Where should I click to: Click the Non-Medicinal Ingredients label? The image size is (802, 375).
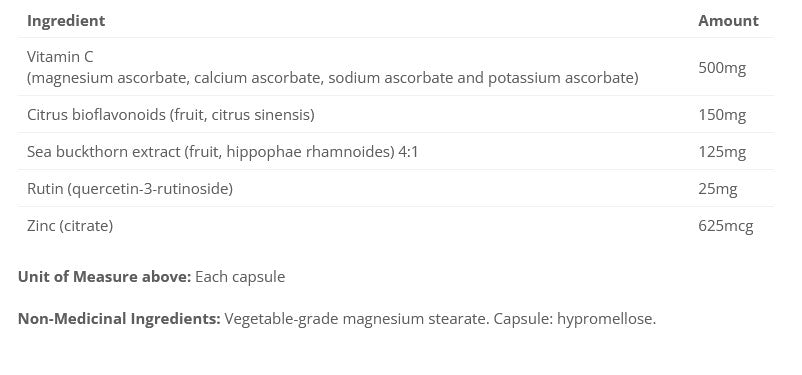pos(119,319)
